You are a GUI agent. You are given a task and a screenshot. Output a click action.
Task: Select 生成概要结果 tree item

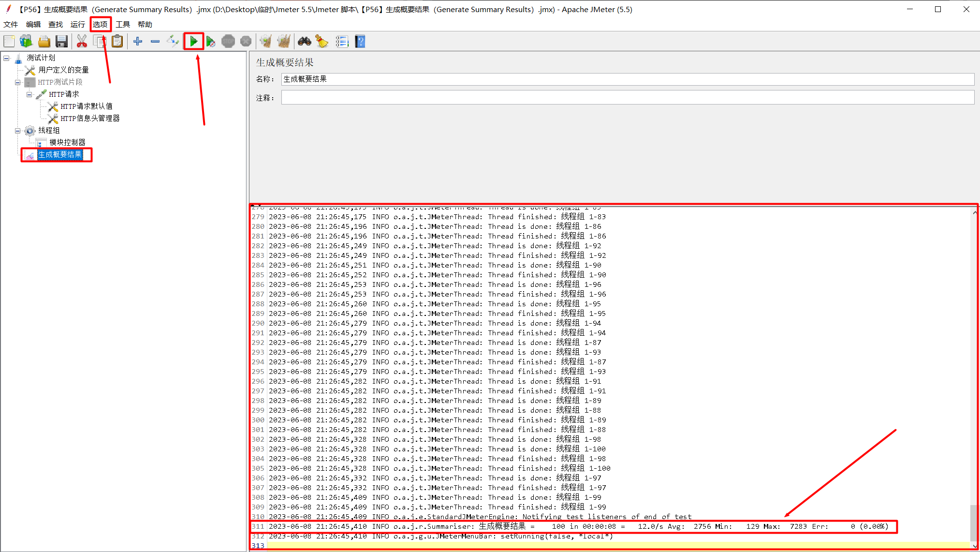coord(60,155)
